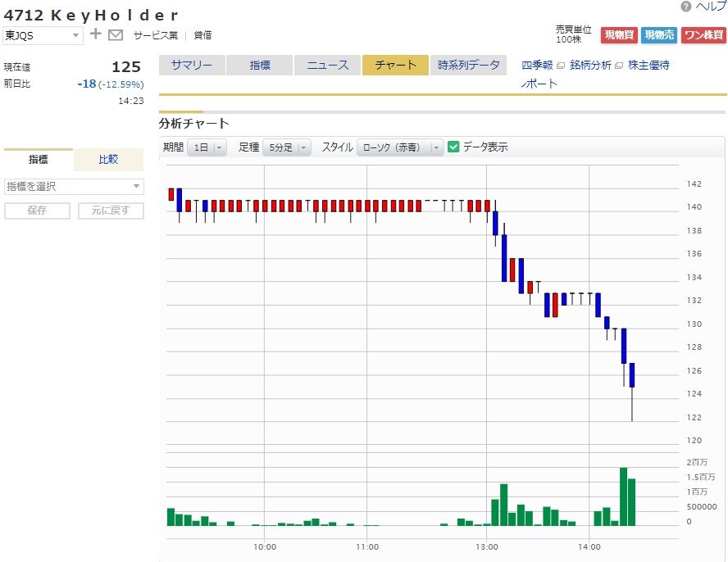Open the 銘柄分析 link

point(590,65)
